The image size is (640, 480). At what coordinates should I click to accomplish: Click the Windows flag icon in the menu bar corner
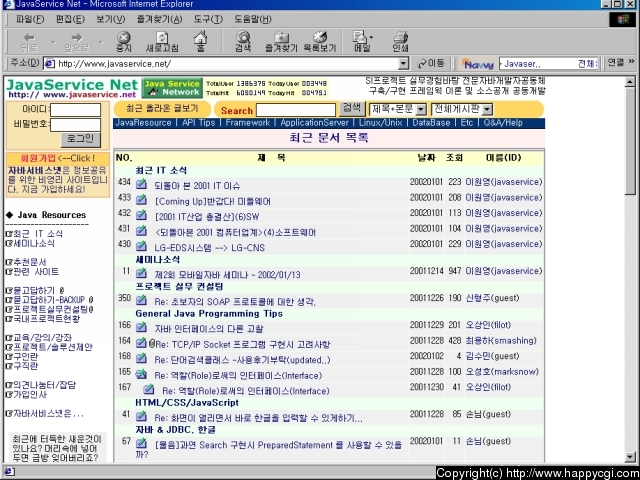pos(622,19)
